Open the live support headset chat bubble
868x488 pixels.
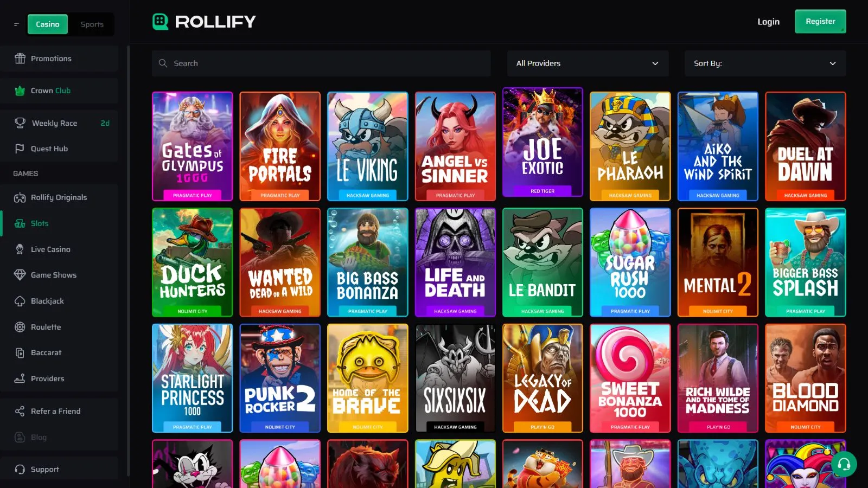coord(844,464)
